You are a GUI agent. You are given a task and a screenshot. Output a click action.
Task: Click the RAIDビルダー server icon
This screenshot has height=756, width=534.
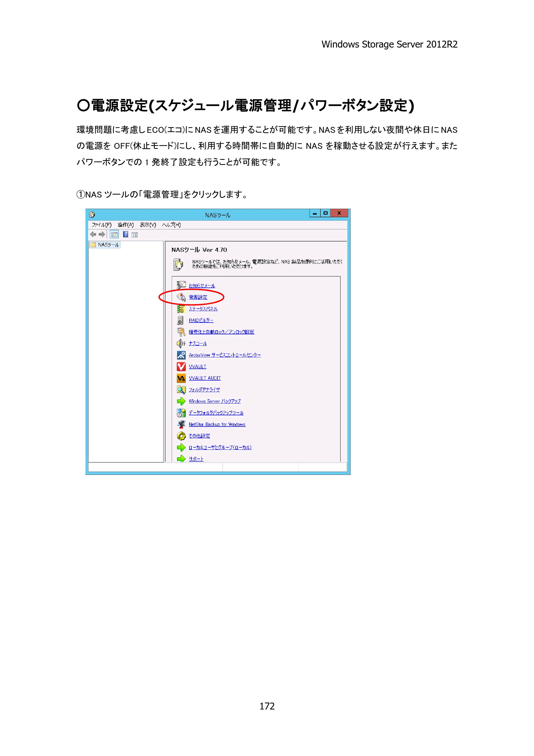pyautogui.click(x=181, y=320)
